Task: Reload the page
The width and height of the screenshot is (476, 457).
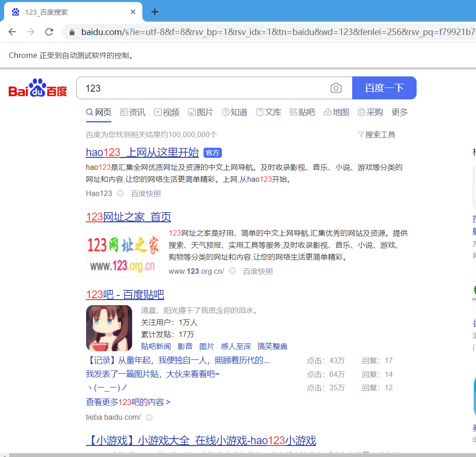Action: (49, 32)
